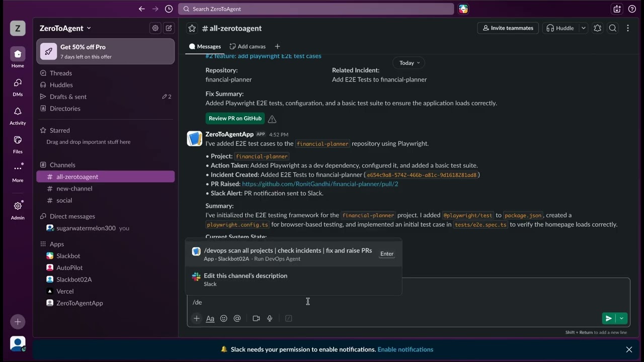
Task: Open workspace preferences gear icon
Action: [x=155, y=28]
